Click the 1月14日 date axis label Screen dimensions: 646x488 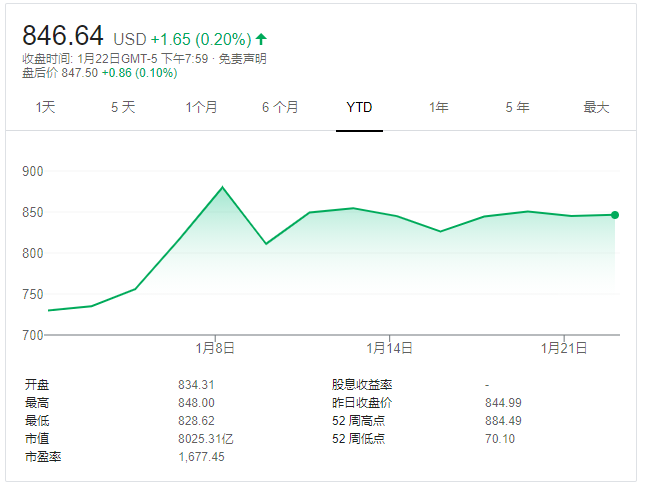point(389,348)
